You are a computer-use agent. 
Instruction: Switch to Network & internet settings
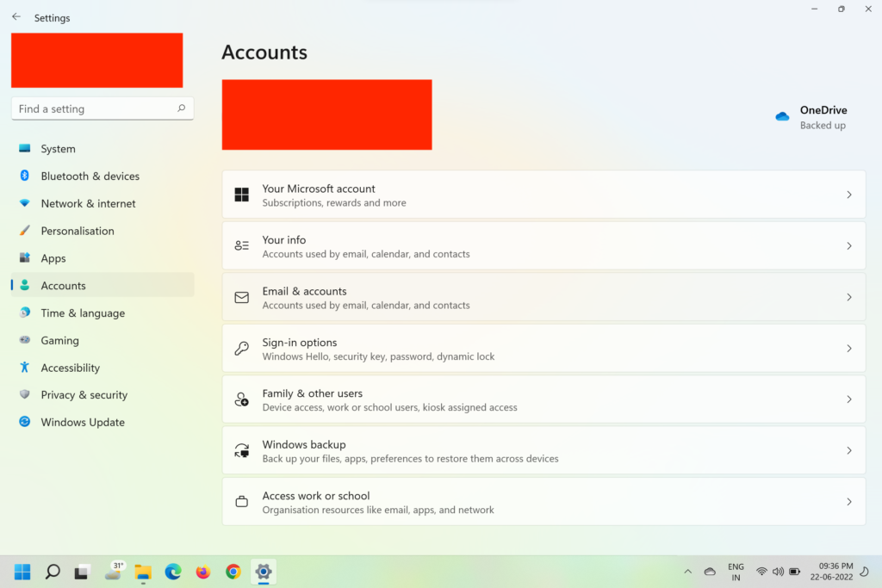click(88, 203)
